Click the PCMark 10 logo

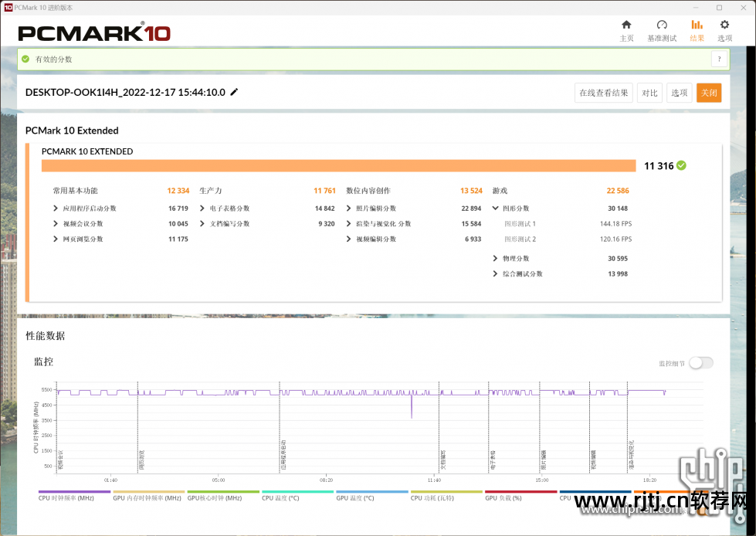tap(93, 32)
